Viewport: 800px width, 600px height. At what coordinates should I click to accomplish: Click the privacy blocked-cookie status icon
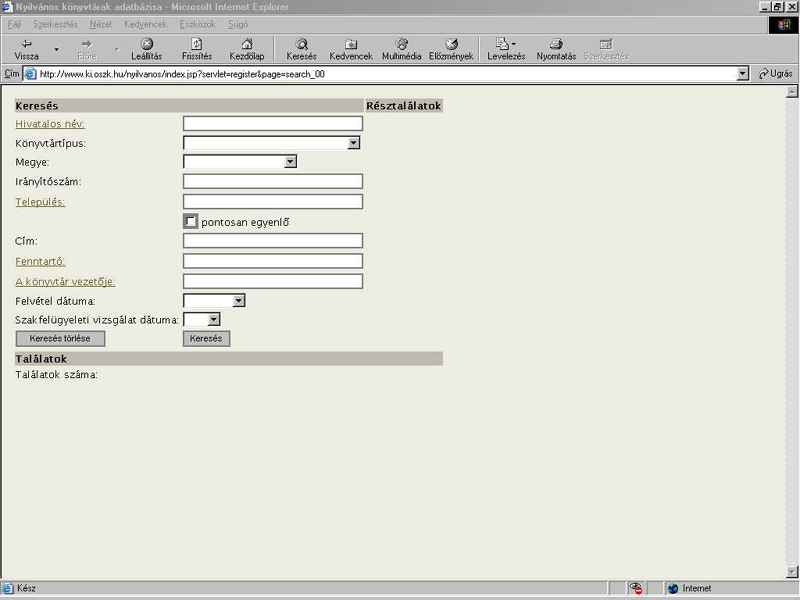point(636,588)
